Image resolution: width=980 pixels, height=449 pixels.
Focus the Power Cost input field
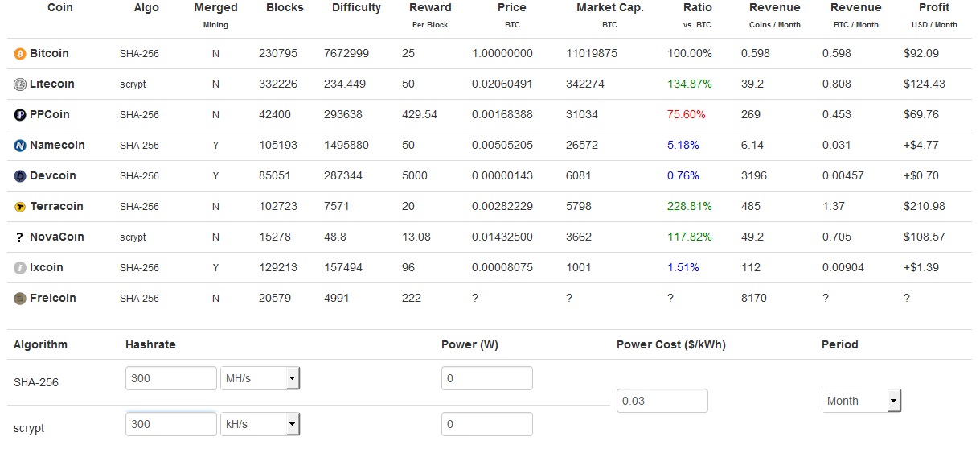(662, 401)
